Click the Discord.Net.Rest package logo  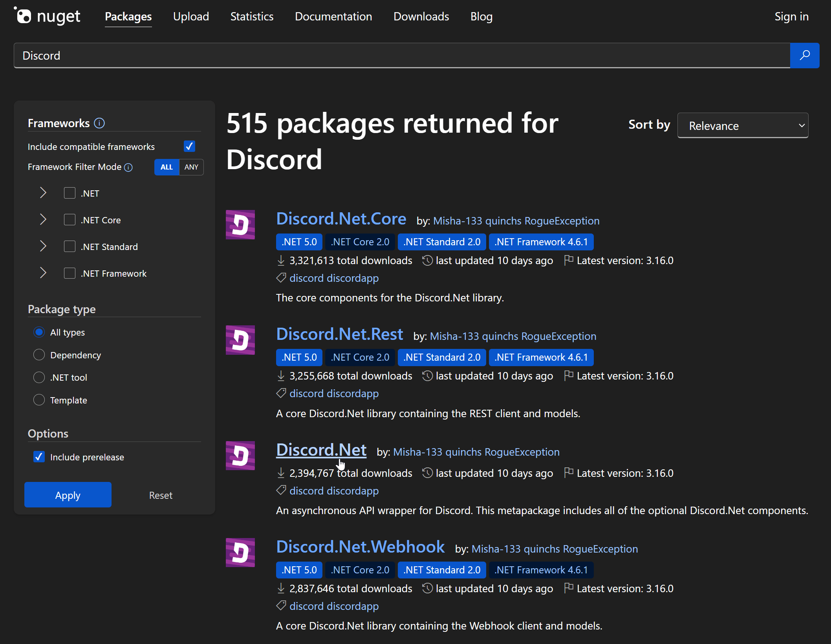click(240, 340)
